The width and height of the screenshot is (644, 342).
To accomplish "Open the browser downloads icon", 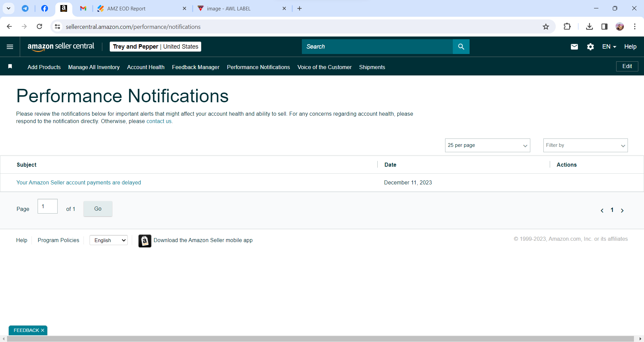I will click(589, 26).
